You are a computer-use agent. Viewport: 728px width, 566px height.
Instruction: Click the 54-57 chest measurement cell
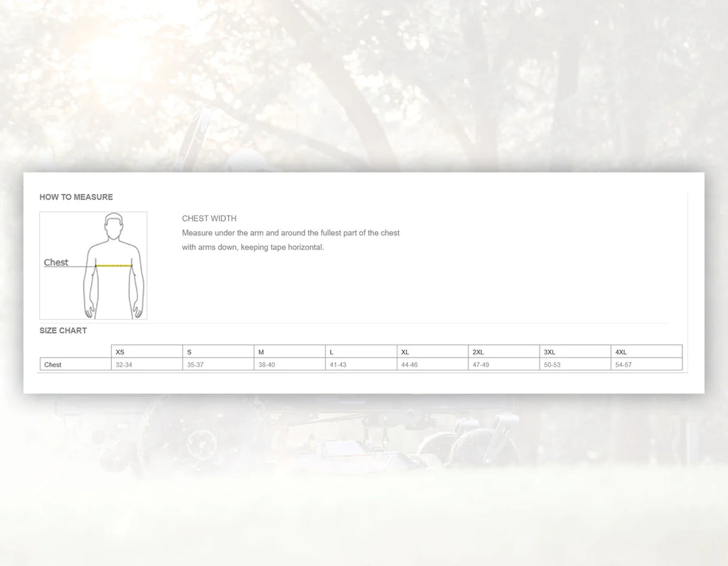click(623, 365)
